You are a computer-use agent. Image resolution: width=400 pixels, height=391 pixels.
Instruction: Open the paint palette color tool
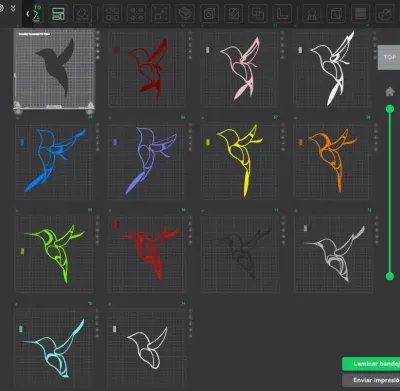pyautogui.click(x=385, y=14)
